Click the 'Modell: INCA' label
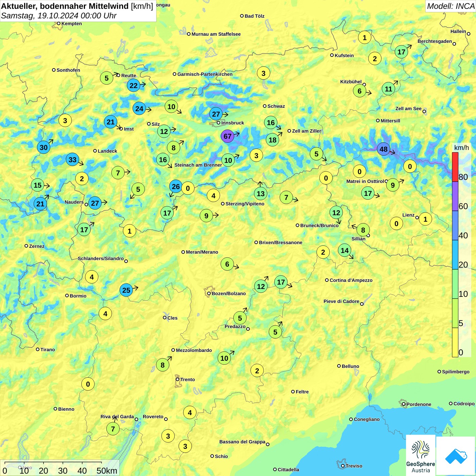This screenshot has height=476, width=476. point(451,6)
